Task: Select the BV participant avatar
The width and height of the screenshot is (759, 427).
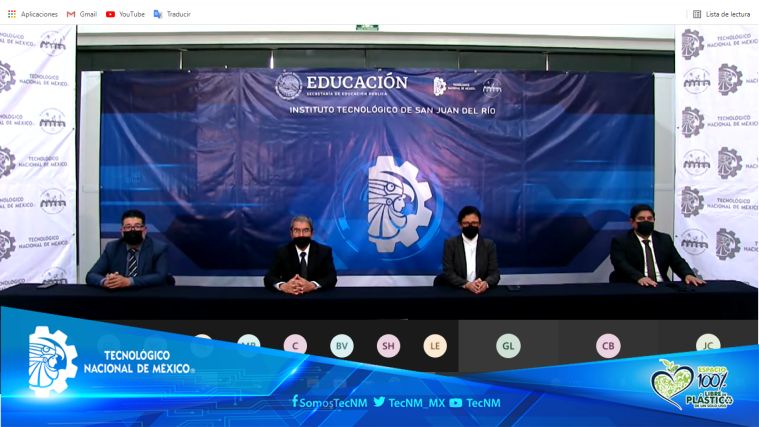Action: (x=342, y=346)
